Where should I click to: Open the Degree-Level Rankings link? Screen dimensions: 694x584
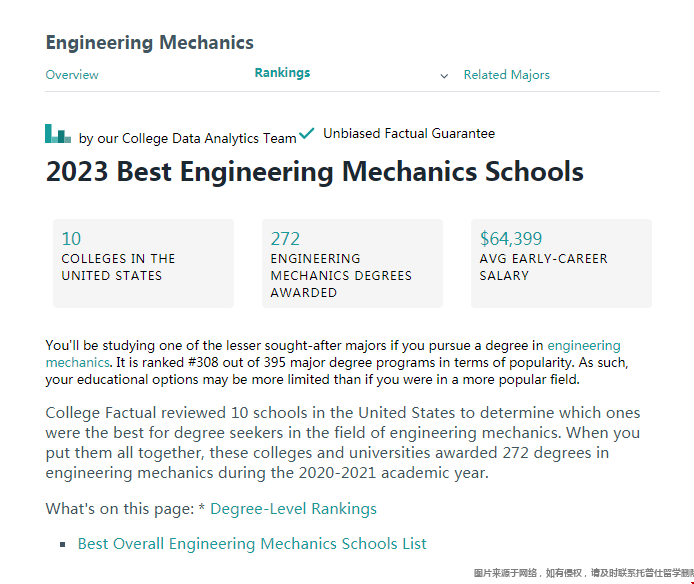293,509
